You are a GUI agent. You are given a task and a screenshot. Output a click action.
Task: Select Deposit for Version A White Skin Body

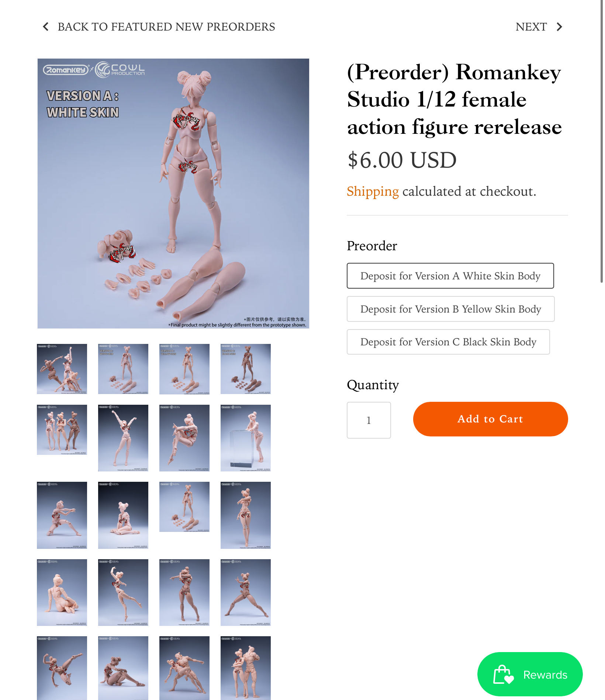(x=450, y=276)
